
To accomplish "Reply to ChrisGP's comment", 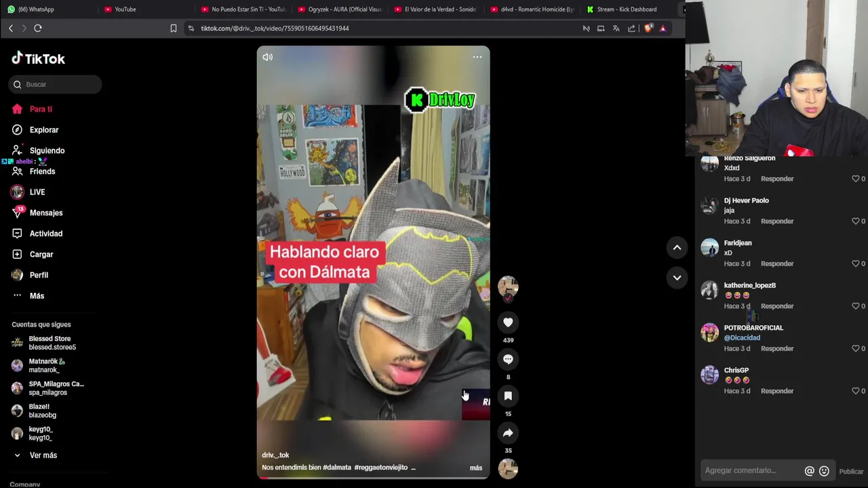I will (777, 391).
